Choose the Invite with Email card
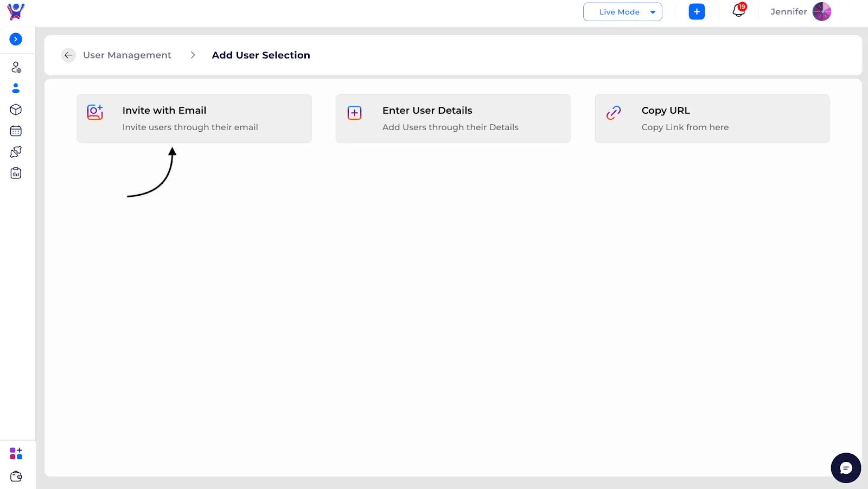The width and height of the screenshot is (868, 489). pos(194,119)
